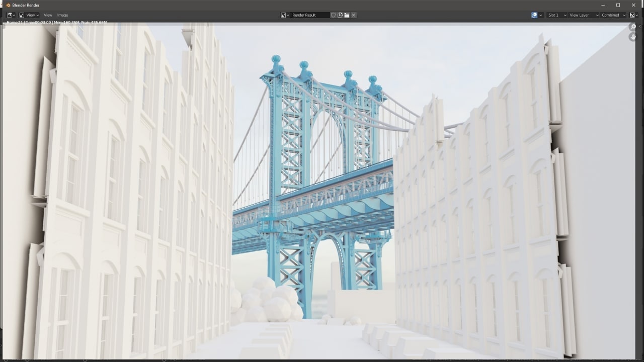Click the open image folder icon
644x362 pixels.
(x=347, y=15)
